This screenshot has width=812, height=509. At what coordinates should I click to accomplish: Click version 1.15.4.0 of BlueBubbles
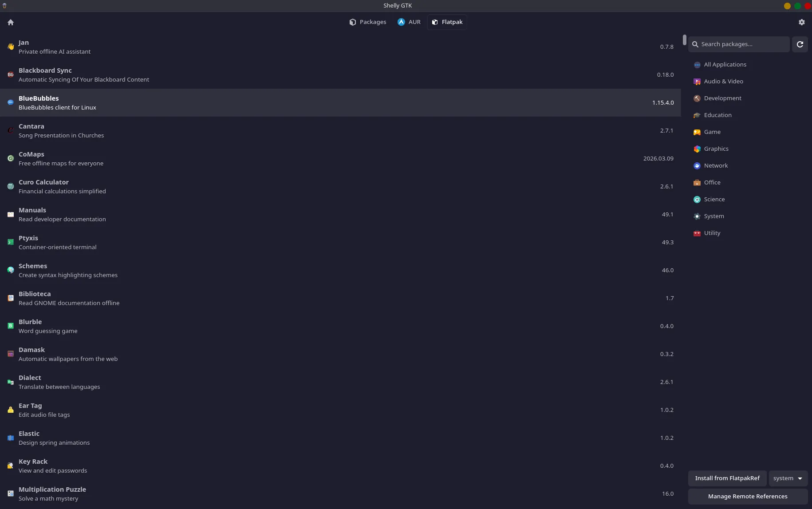tap(663, 103)
